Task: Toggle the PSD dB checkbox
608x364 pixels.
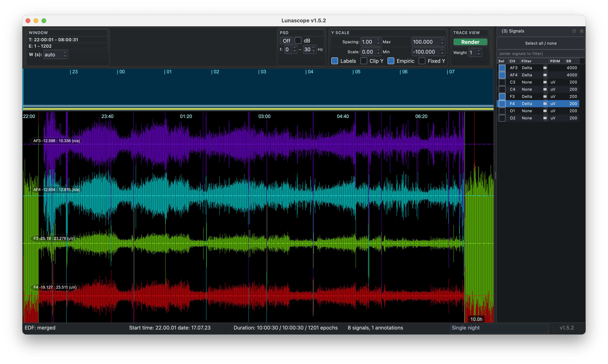Action: point(298,40)
